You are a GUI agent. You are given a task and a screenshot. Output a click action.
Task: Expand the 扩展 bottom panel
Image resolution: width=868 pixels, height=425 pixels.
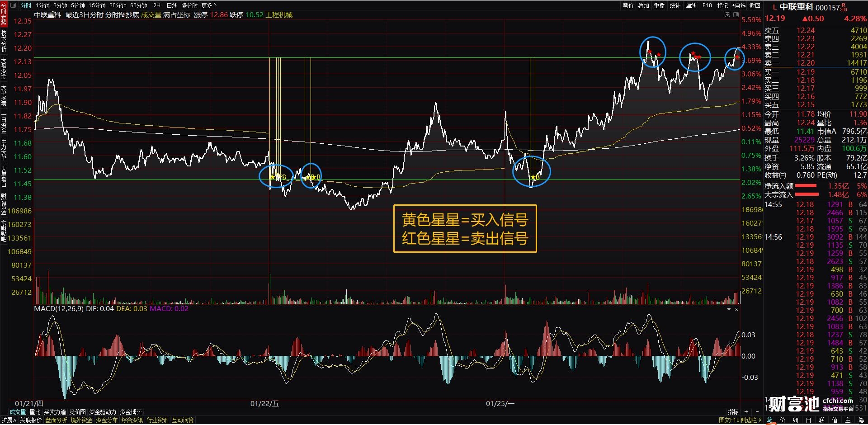[9, 420]
